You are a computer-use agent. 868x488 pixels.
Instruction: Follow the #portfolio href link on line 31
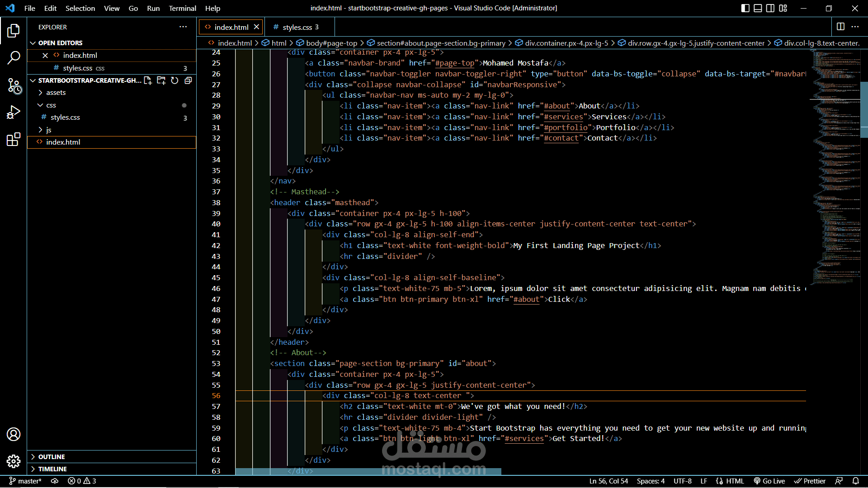tap(566, 127)
